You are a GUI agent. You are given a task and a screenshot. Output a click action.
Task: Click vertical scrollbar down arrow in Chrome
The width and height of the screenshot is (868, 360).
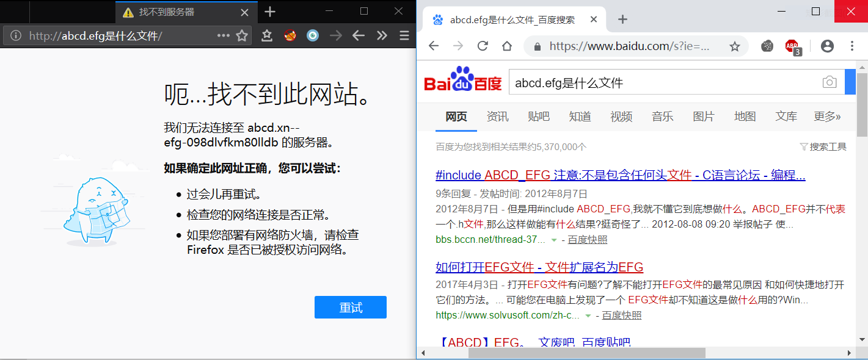[x=862, y=339]
